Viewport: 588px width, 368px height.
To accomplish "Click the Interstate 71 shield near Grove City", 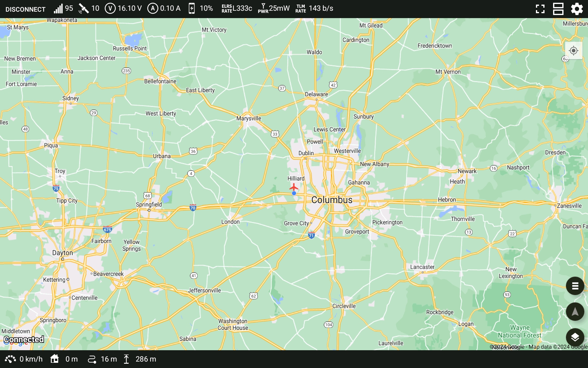I will [x=311, y=235].
